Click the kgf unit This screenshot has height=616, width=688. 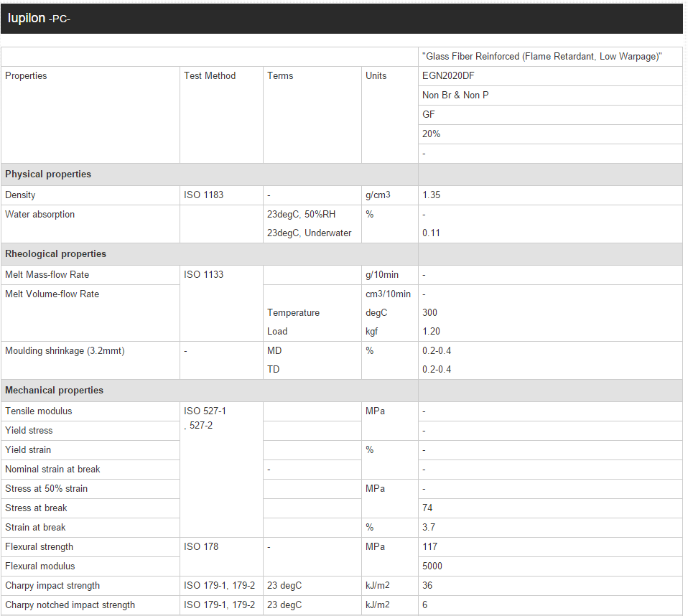(371, 332)
